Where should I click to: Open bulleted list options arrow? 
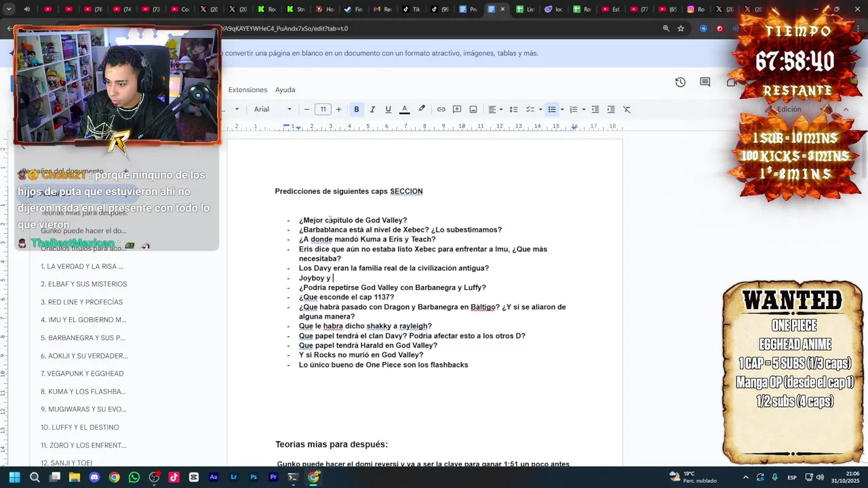pos(562,109)
